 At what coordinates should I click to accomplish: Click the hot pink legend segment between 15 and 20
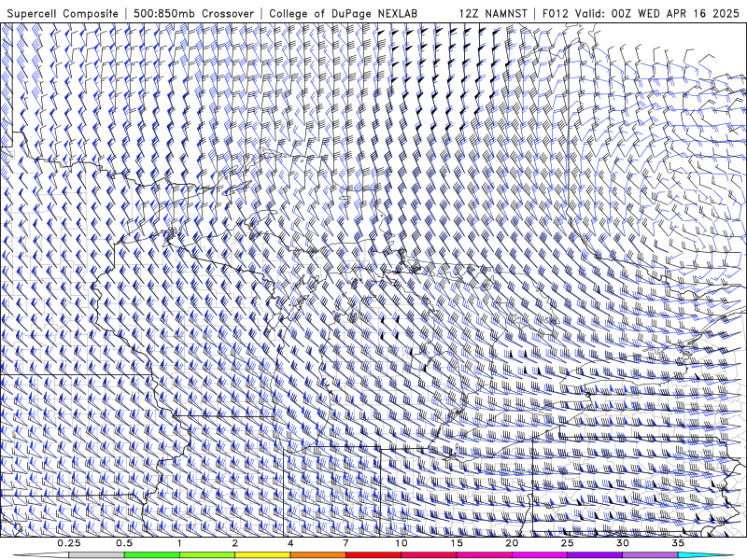coord(484,555)
